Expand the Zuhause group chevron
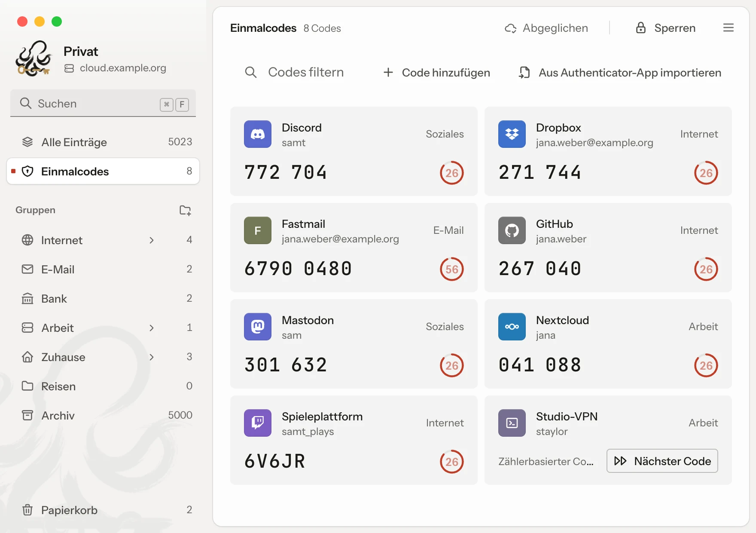The height and width of the screenshot is (533, 756). click(x=151, y=357)
